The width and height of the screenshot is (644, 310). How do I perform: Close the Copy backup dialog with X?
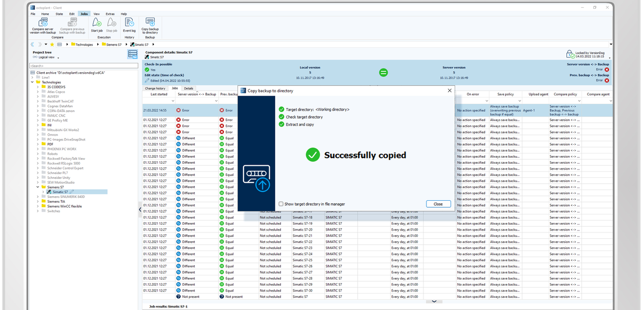coord(449,91)
